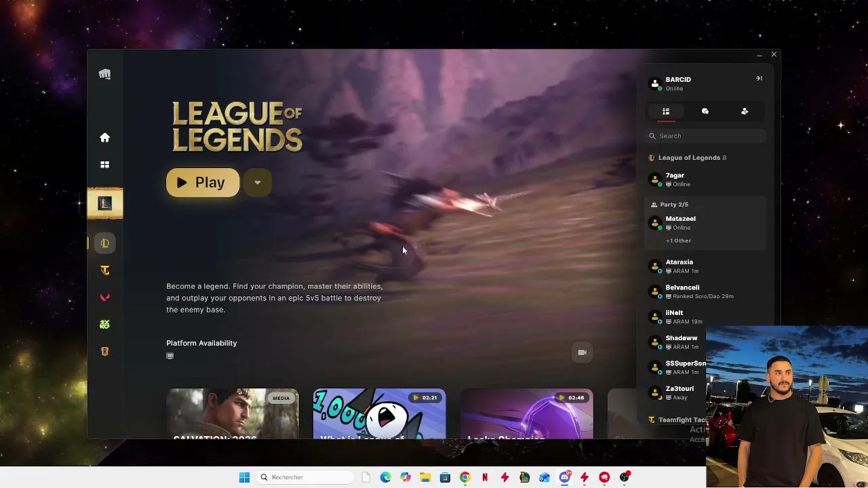The width and height of the screenshot is (868, 488).
Task: Collapse the League of Legends friends group
Action: 688,158
